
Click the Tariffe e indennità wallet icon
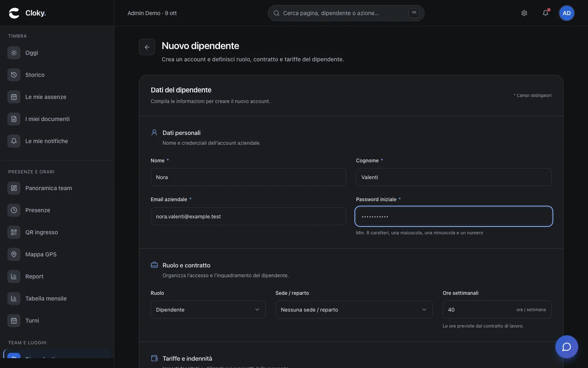click(x=154, y=358)
